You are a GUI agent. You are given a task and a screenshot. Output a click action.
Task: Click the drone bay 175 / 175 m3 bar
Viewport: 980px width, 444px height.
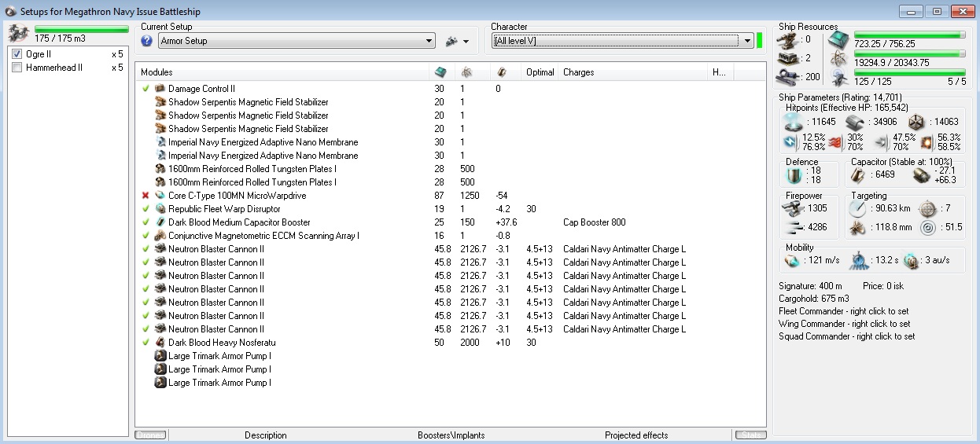pos(82,29)
